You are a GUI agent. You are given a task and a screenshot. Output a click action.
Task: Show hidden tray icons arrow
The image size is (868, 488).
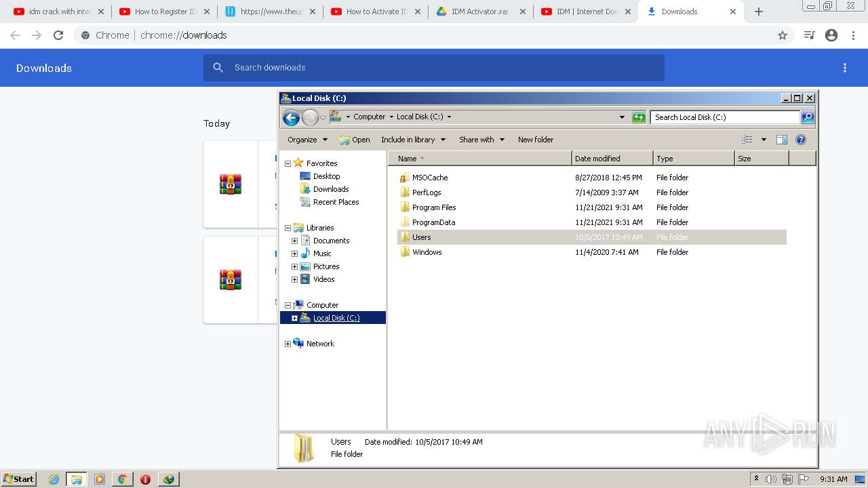756,479
